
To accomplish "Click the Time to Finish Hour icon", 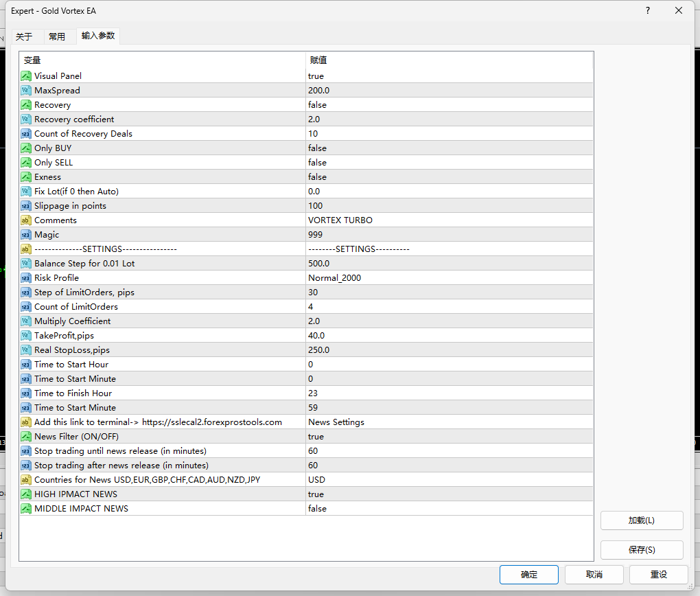I will [26, 393].
